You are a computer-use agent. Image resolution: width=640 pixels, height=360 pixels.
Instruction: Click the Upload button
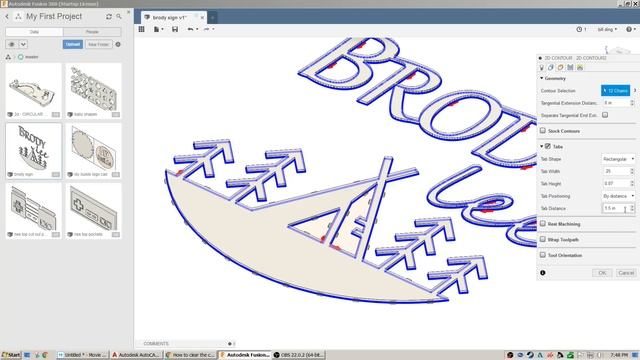pyautogui.click(x=73, y=44)
